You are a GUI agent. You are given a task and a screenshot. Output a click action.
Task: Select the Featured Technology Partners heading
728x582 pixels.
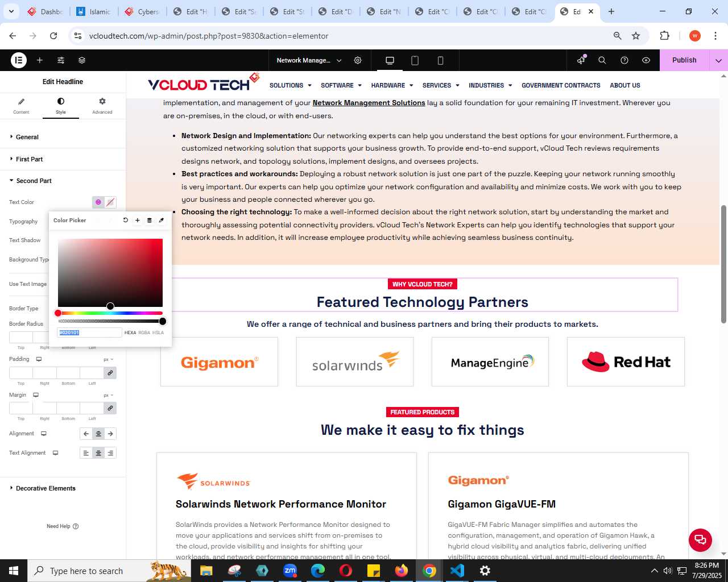pyautogui.click(x=422, y=302)
